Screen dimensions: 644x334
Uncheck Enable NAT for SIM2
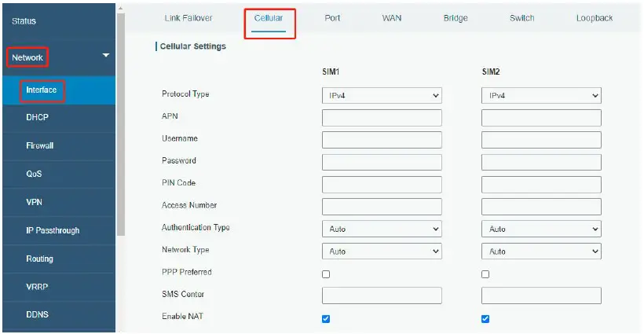(x=485, y=318)
